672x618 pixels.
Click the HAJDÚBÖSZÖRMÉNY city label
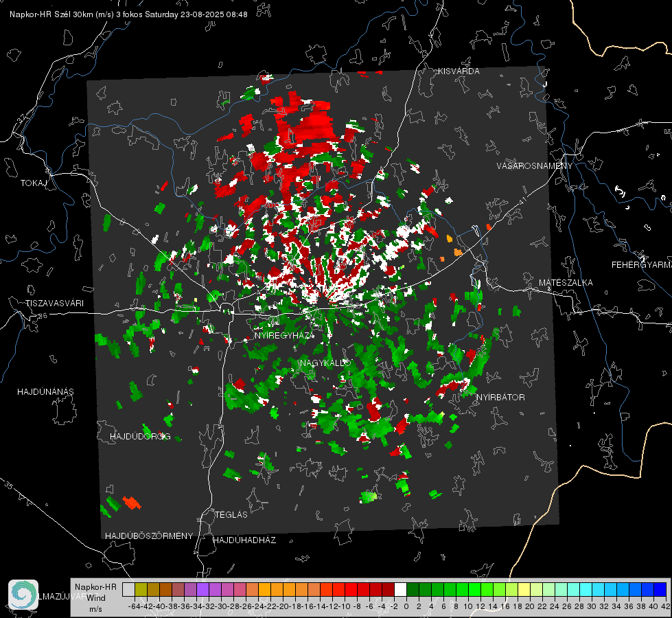[149, 536]
